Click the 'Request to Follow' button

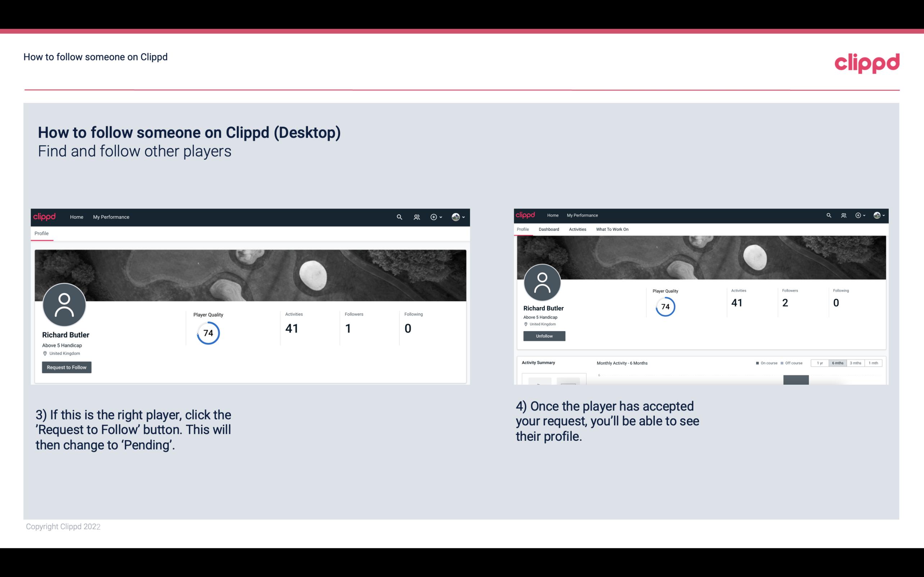pyautogui.click(x=67, y=368)
